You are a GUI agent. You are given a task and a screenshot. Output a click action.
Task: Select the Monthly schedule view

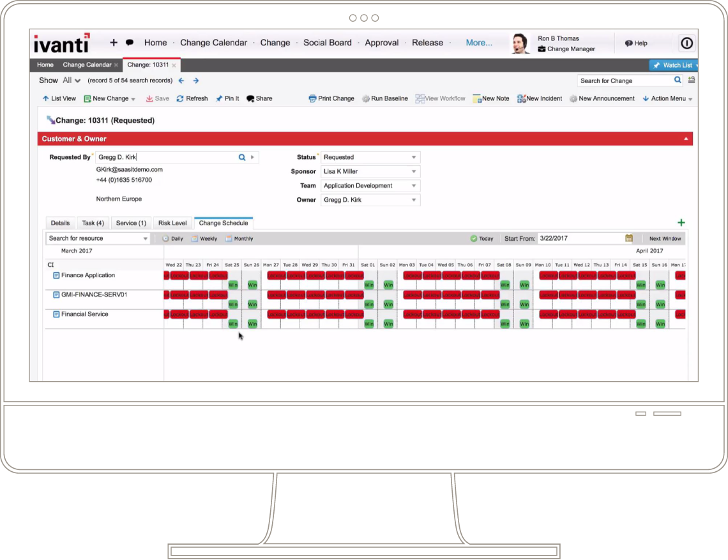(239, 239)
